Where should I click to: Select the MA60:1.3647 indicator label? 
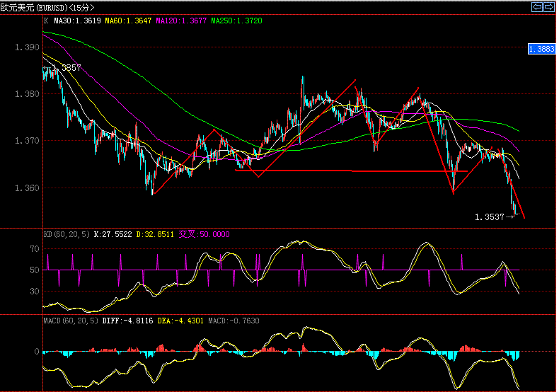point(128,21)
